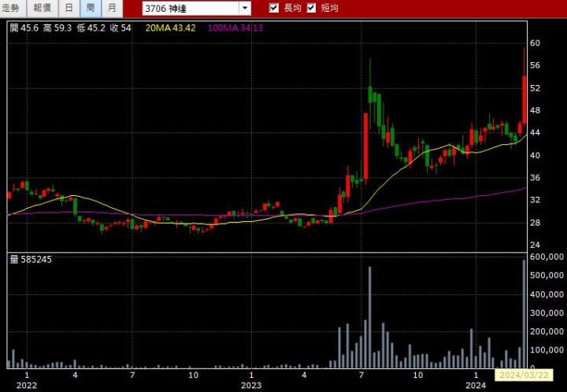Click the yellow 20MA 43.42 legend label
The width and height of the screenshot is (567, 392).
170,28
